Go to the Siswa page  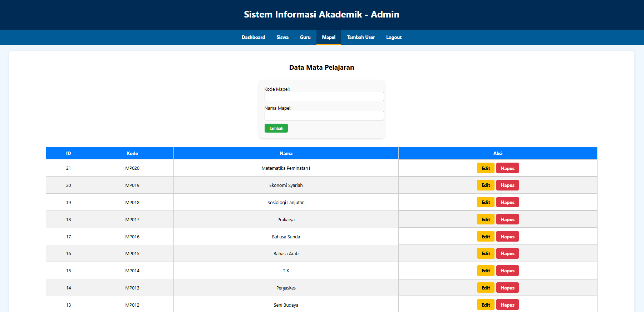(x=282, y=37)
